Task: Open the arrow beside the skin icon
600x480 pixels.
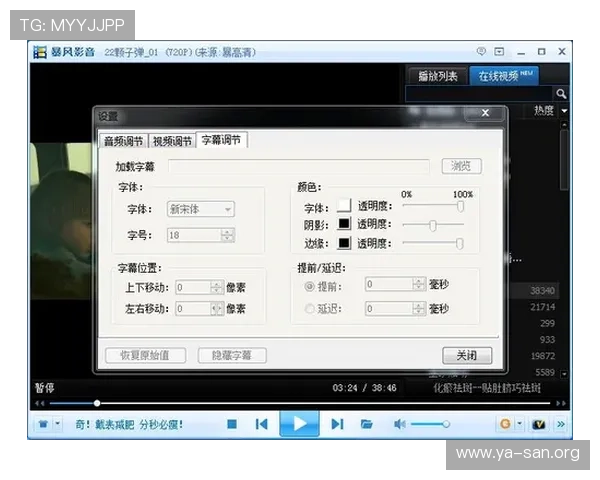Action: click(58, 424)
